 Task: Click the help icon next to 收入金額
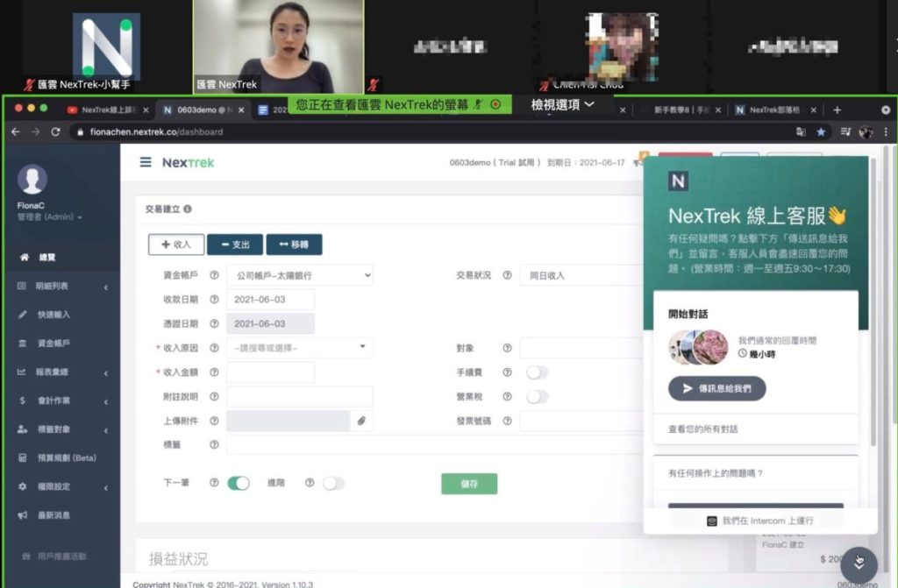pyautogui.click(x=214, y=372)
